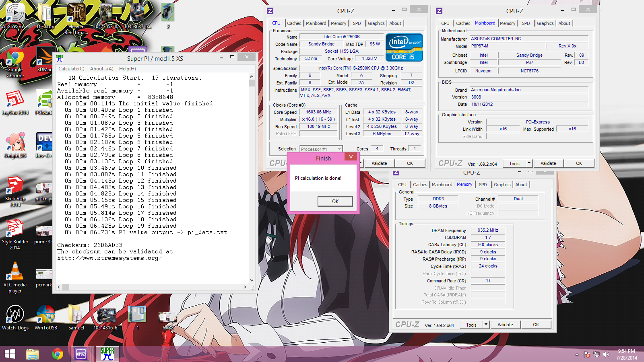Open the taskbar clock showing 9:54 PM
This screenshot has height=362, width=644.
[626, 354]
